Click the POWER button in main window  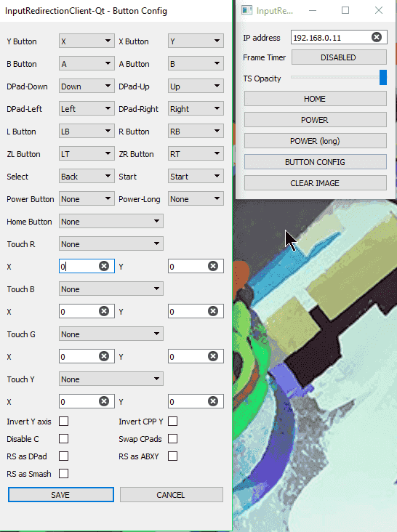coord(316,120)
